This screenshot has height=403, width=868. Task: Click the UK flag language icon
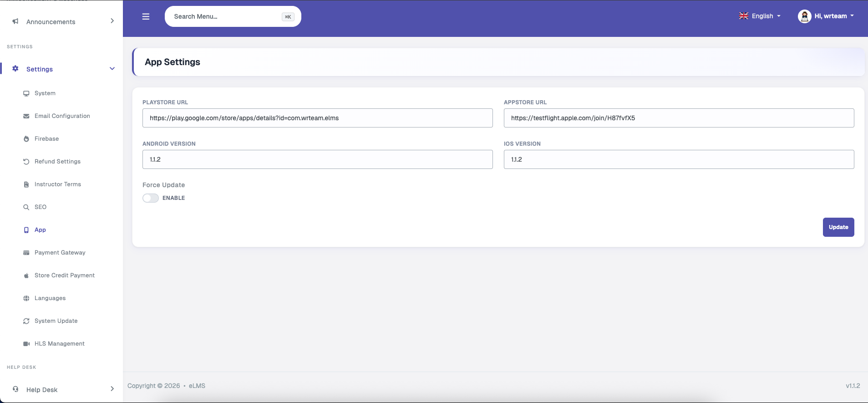(744, 16)
